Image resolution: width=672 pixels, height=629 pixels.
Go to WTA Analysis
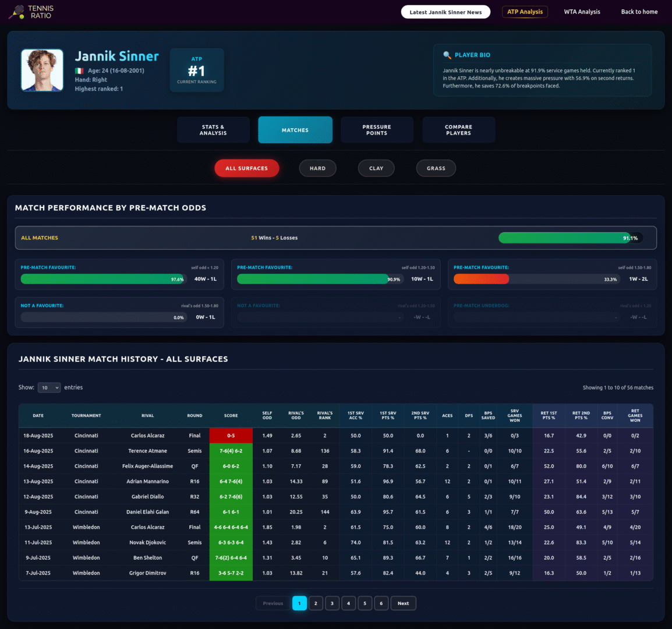(x=582, y=12)
